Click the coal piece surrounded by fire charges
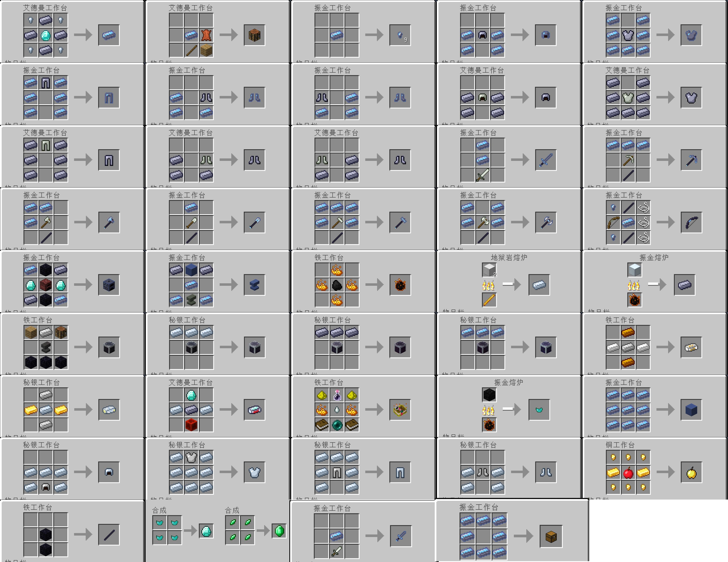728x562 pixels. 337,285
